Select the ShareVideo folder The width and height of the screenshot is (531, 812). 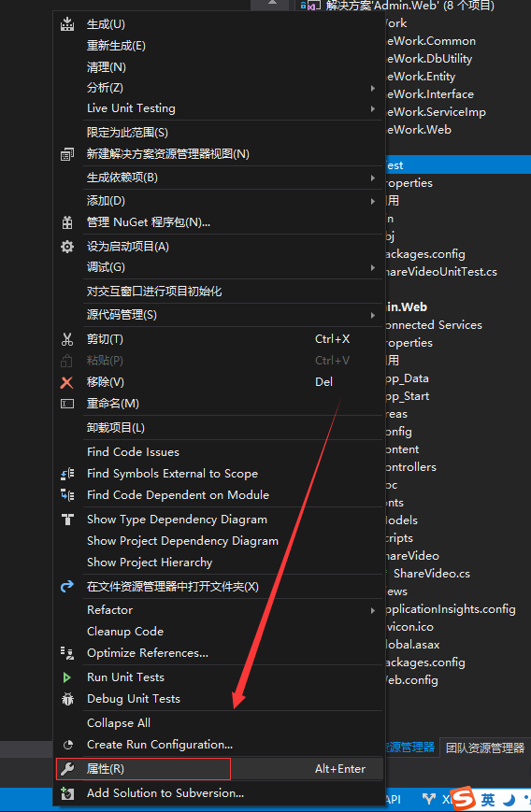tap(412, 556)
